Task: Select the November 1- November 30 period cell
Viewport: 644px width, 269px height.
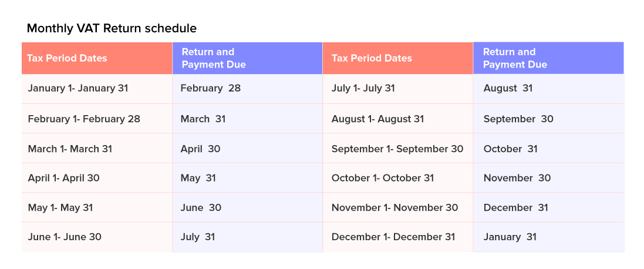Action: (x=395, y=208)
